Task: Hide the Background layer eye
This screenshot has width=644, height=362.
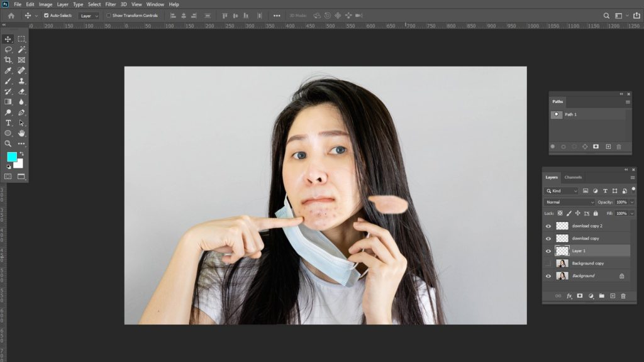Action: coord(548,276)
